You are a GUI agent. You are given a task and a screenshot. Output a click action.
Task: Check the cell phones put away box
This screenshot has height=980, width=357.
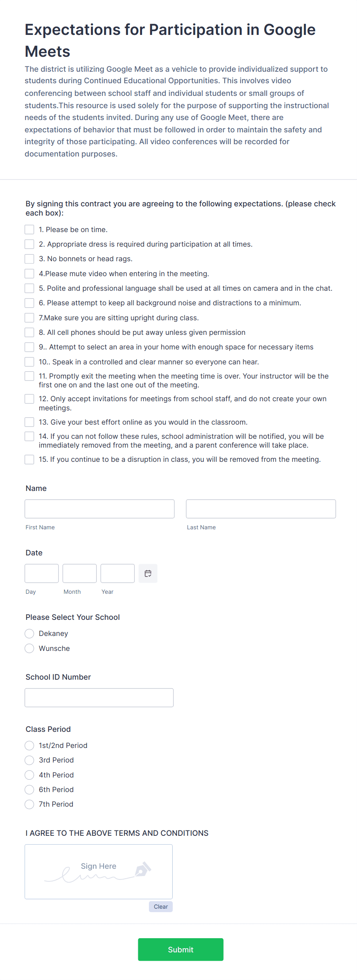click(x=29, y=332)
